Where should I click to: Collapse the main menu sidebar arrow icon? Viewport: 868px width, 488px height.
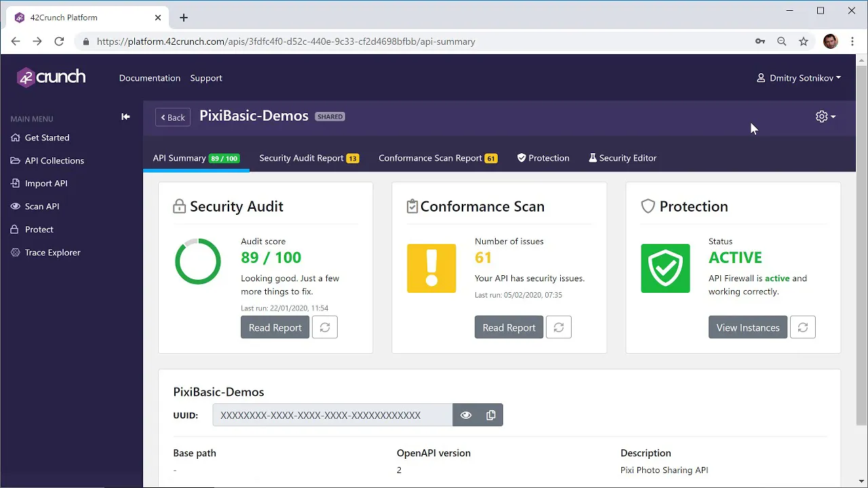(125, 117)
